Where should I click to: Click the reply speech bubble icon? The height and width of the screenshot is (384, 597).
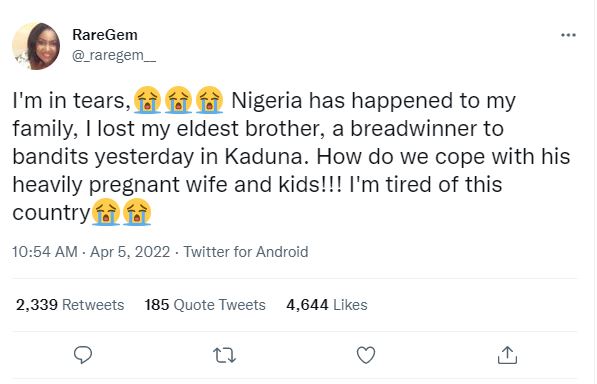click(83, 355)
